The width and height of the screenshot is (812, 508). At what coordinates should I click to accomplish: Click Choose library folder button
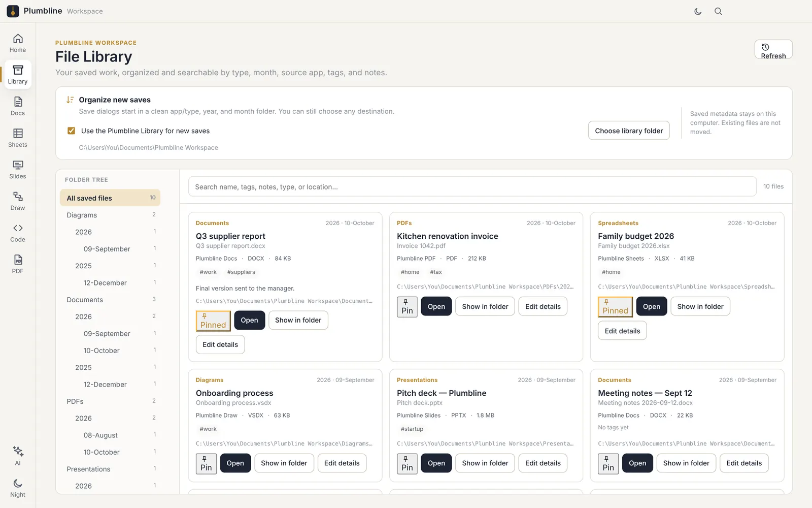tap(629, 131)
